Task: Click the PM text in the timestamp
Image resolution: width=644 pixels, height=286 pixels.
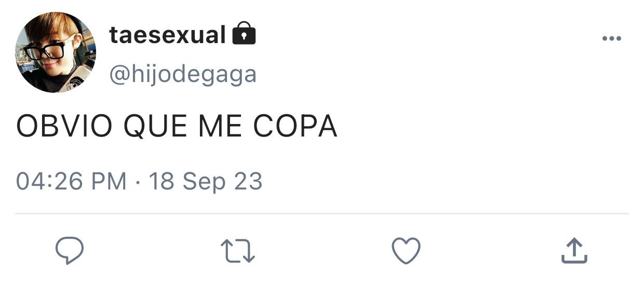Action: click(x=109, y=182)
